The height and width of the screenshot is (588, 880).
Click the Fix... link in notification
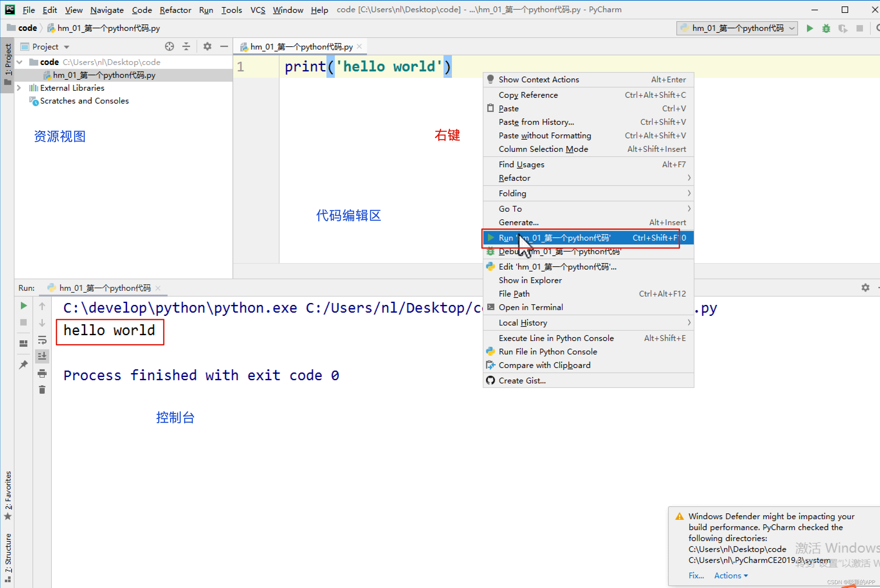click(x=696, y=575)
